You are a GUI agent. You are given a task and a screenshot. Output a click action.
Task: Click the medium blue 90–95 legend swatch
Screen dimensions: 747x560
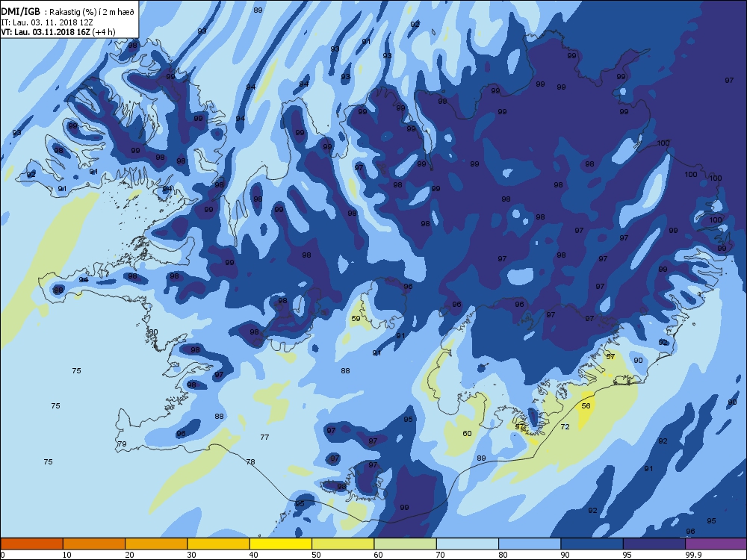pos(592,544)
